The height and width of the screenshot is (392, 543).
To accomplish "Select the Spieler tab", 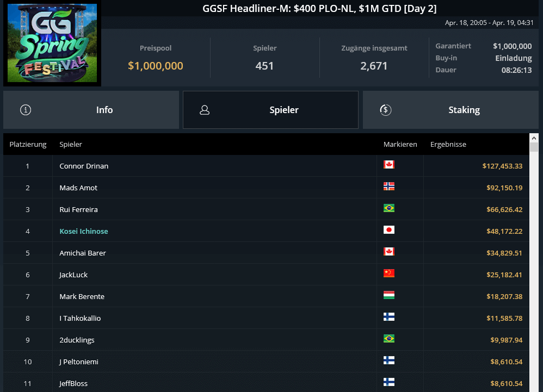I will click(x=284, y=109).
